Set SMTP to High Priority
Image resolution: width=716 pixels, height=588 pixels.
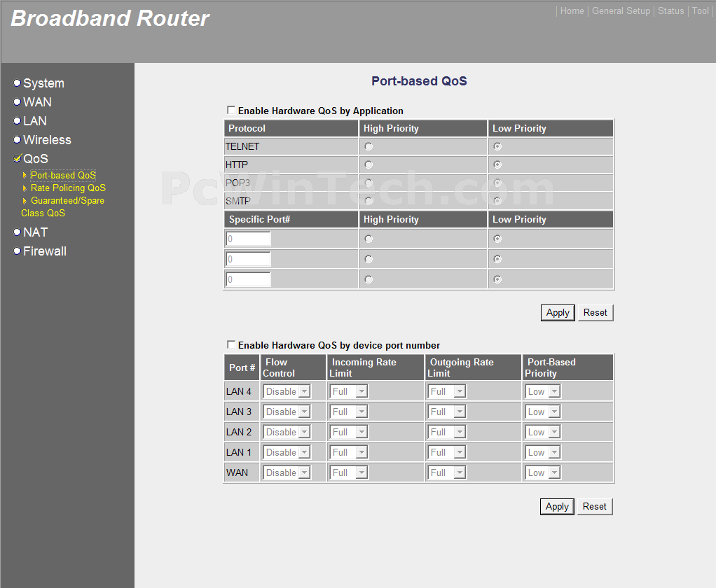pyautogui.click(x=369, y=201)
